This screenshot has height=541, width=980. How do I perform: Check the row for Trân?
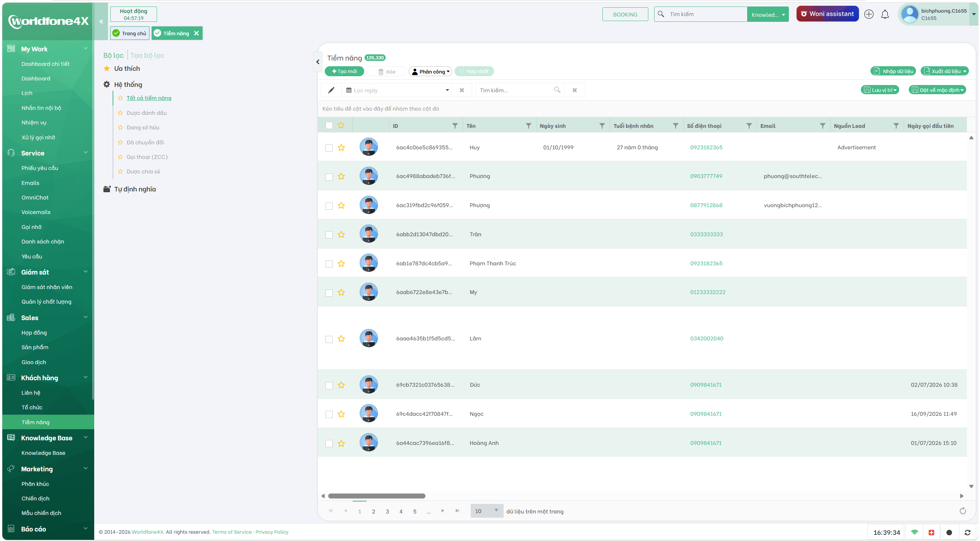[x=329, y=235]
